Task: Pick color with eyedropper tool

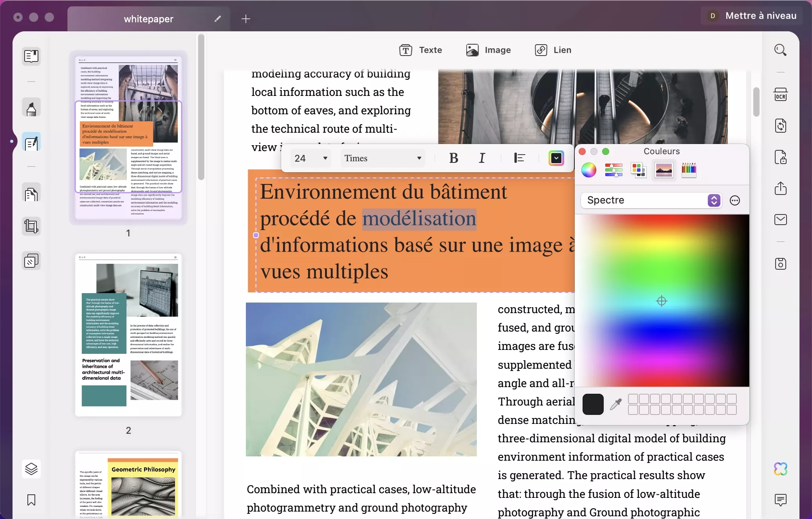Action: click(616, 404)
